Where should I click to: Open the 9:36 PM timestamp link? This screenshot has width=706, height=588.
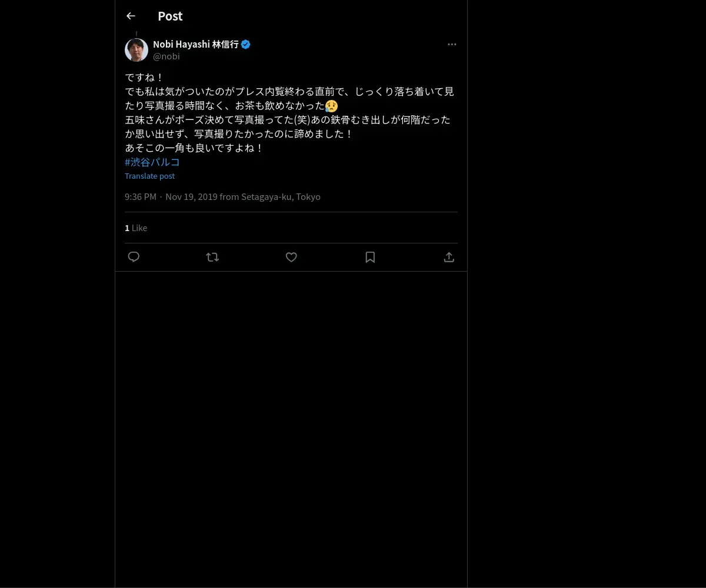pyautogui.click(x=141, y=196)
